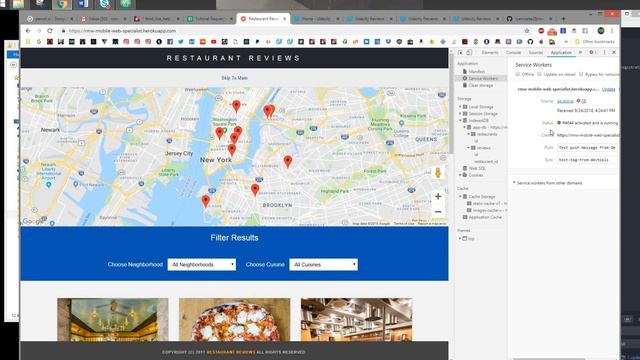Open the DevTools more options menu
The height and width of the screenshot is (360, 640).
tap(604, 52)
